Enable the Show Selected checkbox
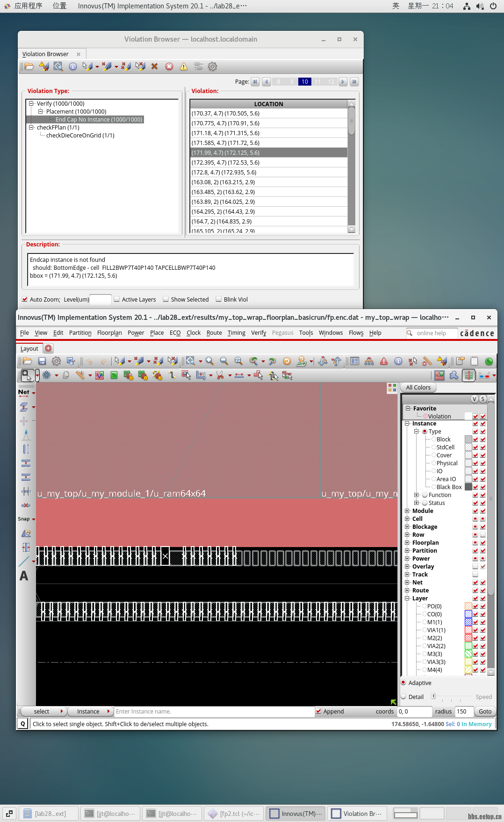 (x=166, y=299)
